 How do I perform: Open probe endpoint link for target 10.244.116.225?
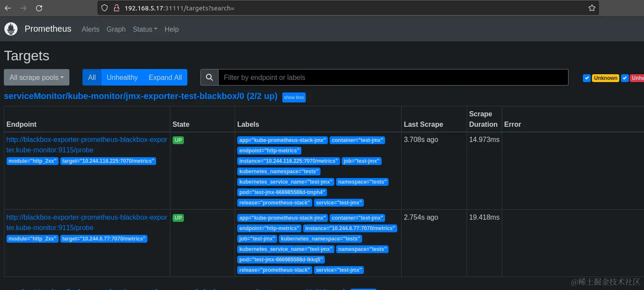(87, 145)
